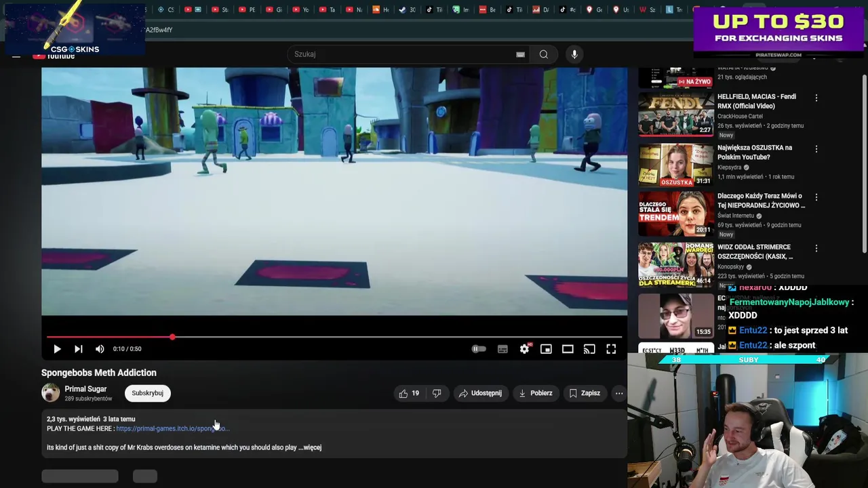
Task: Open the Największa OSZUSTKA 31:31 thumbnail
Action: point(676,165)
